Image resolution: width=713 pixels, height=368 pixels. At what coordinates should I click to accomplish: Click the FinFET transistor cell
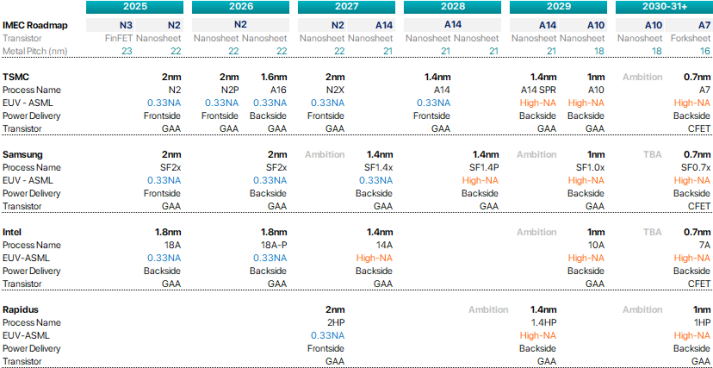coord(118,38)
